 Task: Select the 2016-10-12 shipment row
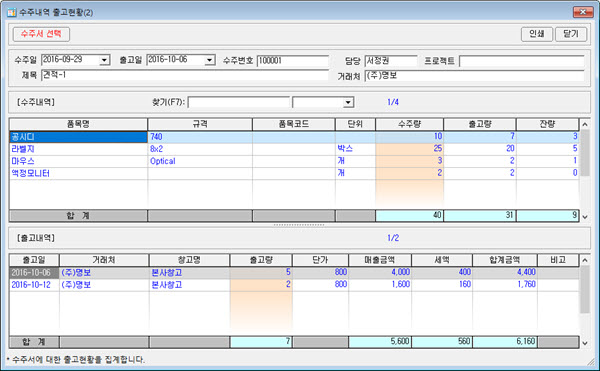(294, 285)
